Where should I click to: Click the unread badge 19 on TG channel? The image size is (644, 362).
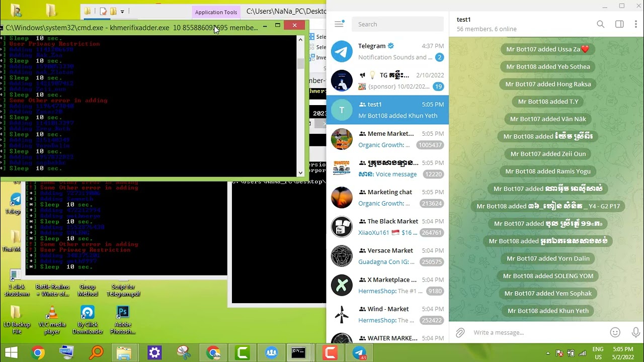438,86
